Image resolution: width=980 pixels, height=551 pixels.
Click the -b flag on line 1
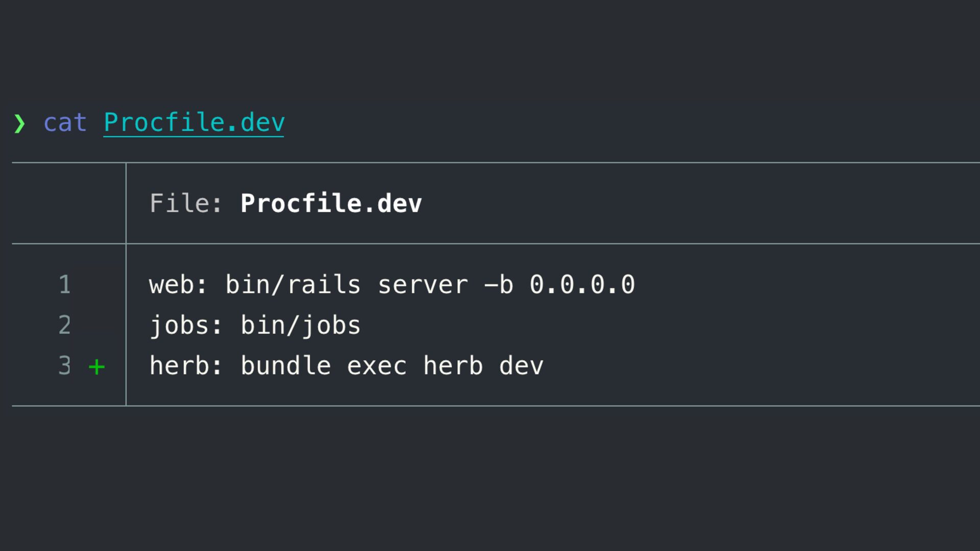[x=499, y=285]
